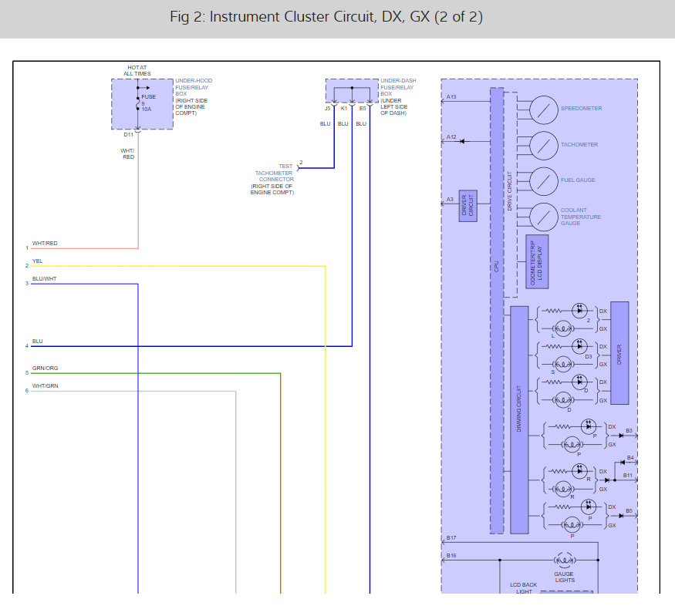Click the gauge lights bulb symbol
Screen dimensions: 675x616
coord(563,560)
